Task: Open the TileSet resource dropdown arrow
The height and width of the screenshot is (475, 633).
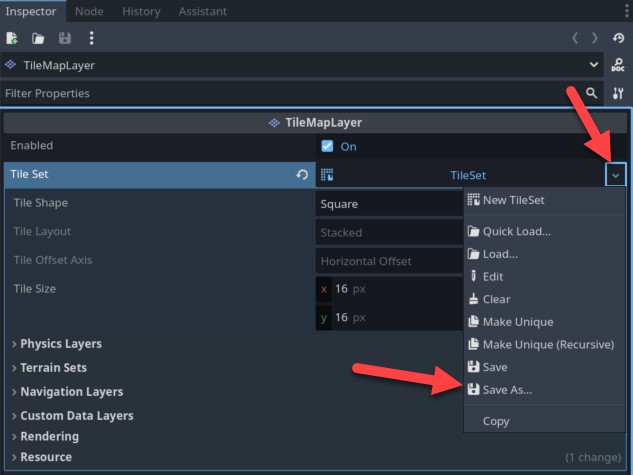Action: pos(615,175)
